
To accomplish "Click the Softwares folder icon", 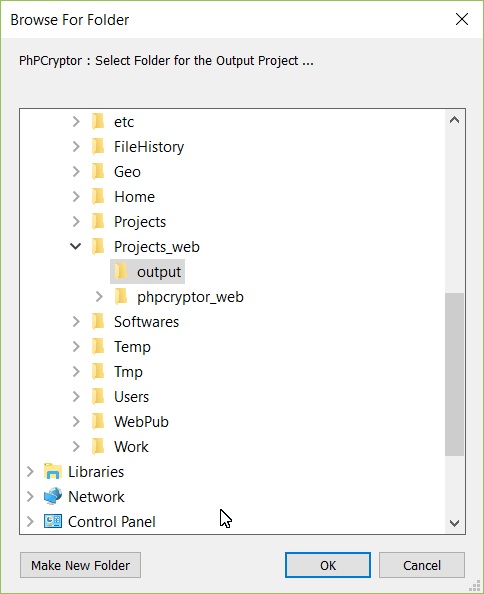I will coord(98,322).
